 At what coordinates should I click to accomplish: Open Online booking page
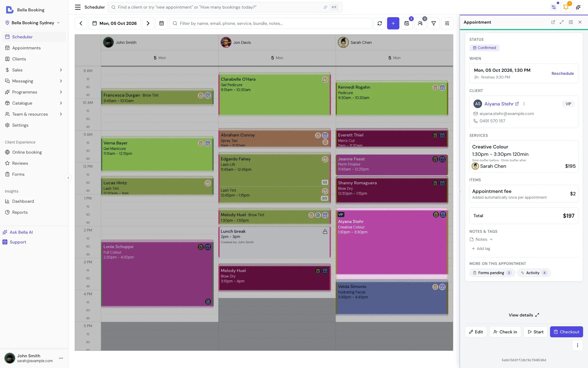pos(34,152)
